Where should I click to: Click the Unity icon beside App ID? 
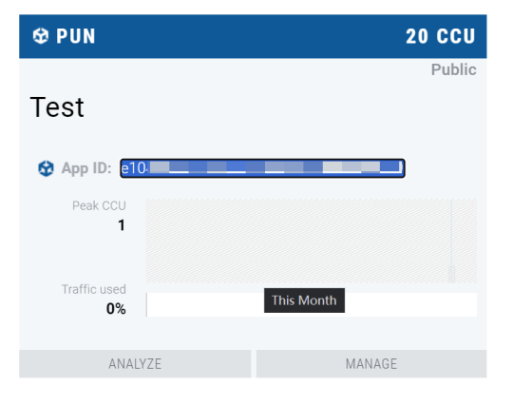coord(46,168)
